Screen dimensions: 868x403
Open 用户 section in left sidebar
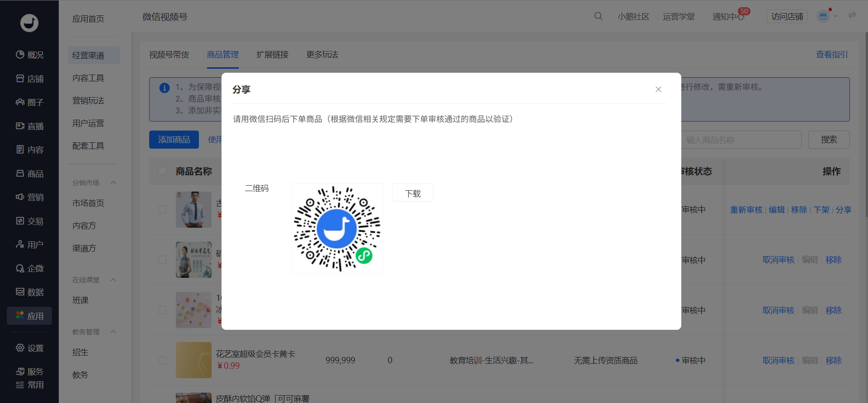tap(29, 244)
